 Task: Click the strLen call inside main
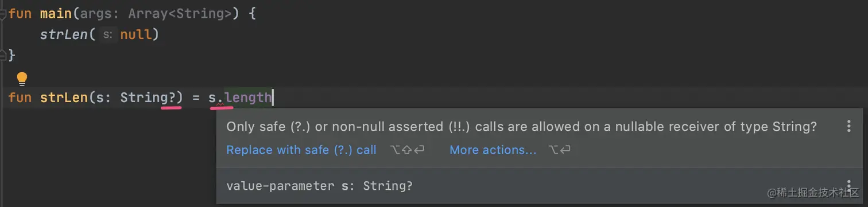[64, 34]
